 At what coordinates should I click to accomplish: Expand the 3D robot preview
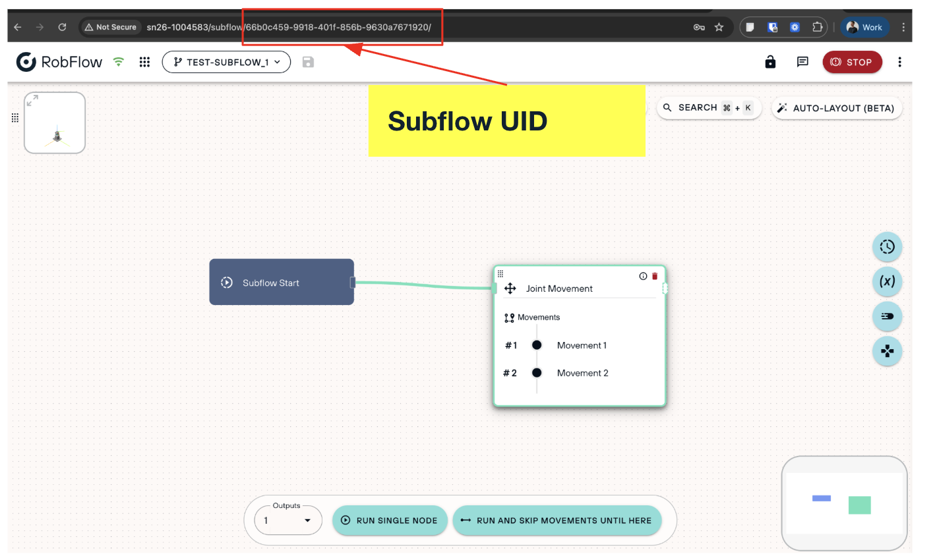click(32, 101)
